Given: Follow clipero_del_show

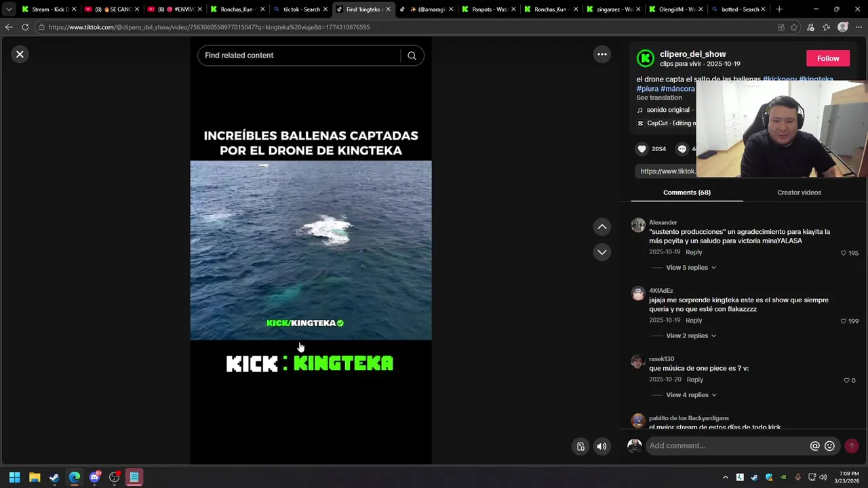Looking at the screenshot, I should coord(828,58).
